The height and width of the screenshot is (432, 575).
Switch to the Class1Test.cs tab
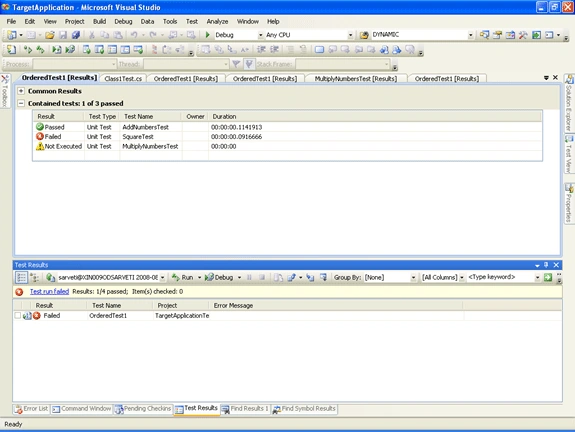(x=123, y=79)
